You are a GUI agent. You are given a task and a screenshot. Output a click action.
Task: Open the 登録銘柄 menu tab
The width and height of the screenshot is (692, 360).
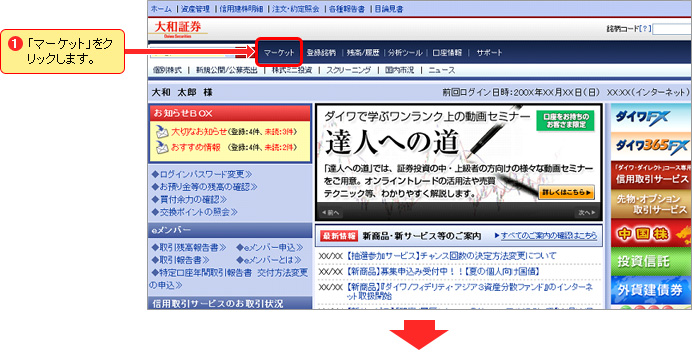point(321,52)
